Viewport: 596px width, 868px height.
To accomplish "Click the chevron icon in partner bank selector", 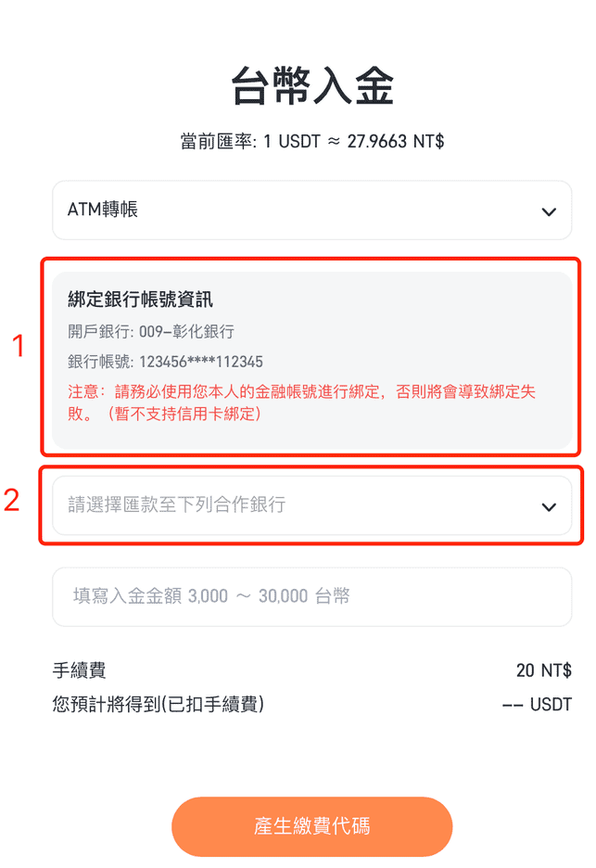I will (x=549, y=507).
